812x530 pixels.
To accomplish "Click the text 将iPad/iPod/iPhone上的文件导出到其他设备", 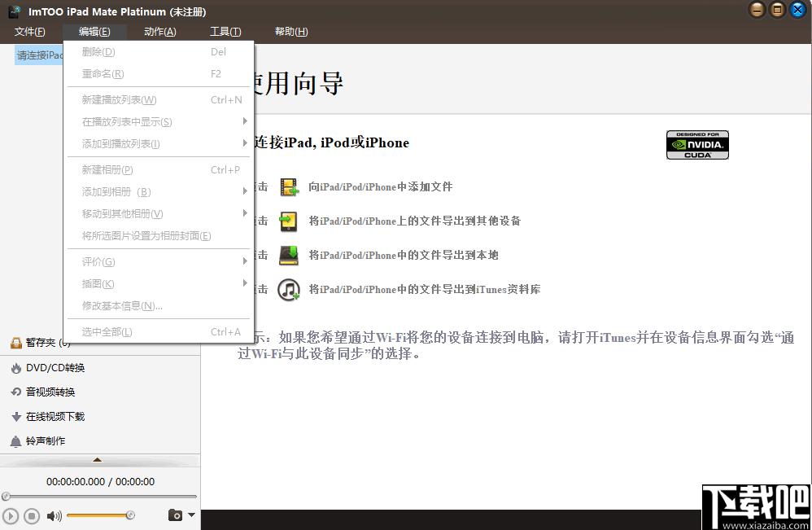I will [x=415, y=221].
